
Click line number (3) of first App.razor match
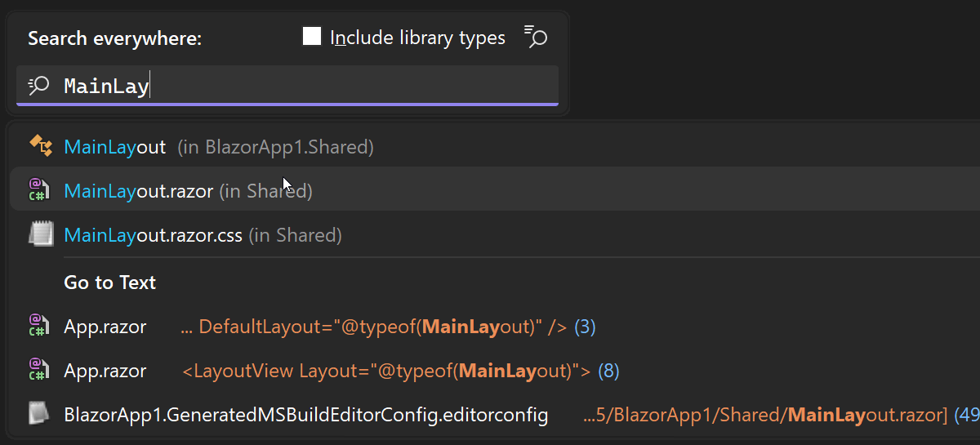pos(585,327)
